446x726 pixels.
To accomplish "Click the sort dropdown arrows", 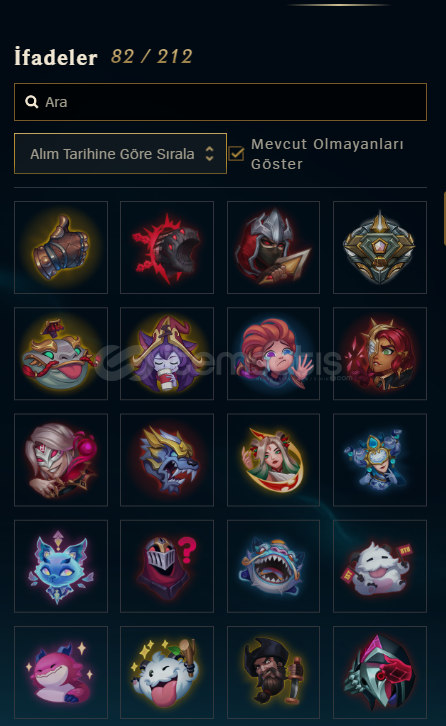I will point(209,154).
